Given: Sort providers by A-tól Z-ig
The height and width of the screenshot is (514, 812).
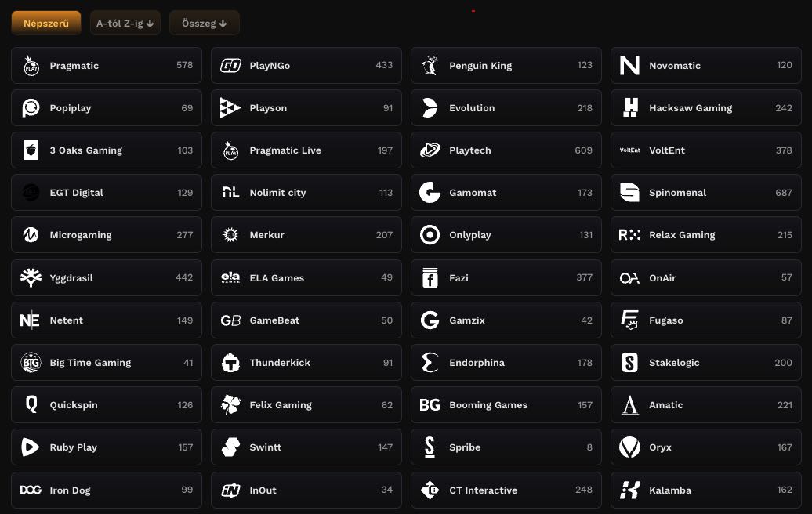Looking at the screenshot, I should (125, 24).
